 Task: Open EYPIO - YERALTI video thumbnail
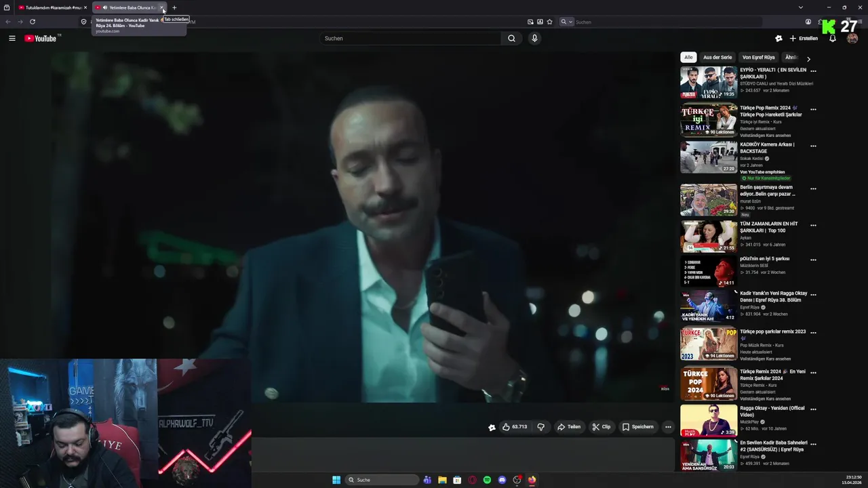(x=709, y=83)
